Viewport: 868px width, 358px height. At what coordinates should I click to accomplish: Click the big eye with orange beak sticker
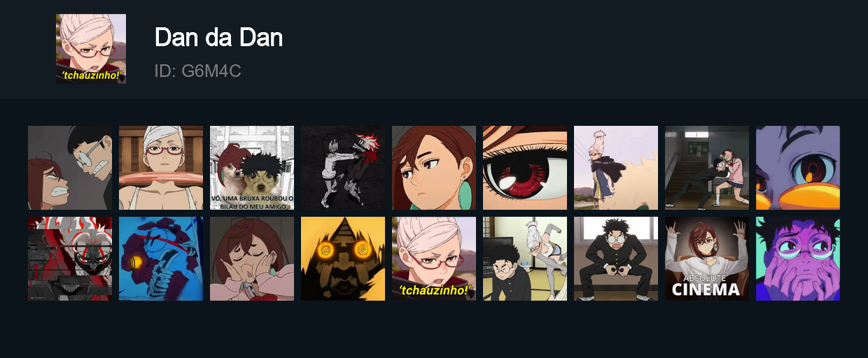(798, 168)
